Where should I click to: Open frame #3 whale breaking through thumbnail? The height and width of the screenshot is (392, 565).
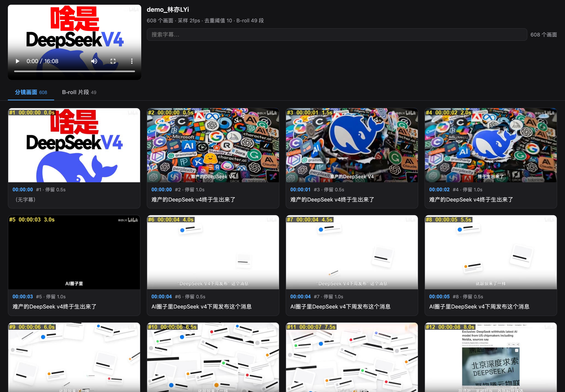coord(352,145)
